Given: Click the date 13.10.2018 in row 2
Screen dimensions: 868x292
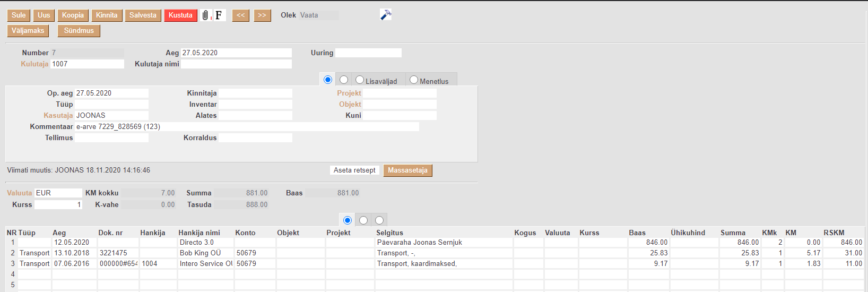Looking at the screenshot, I should 74,253.
